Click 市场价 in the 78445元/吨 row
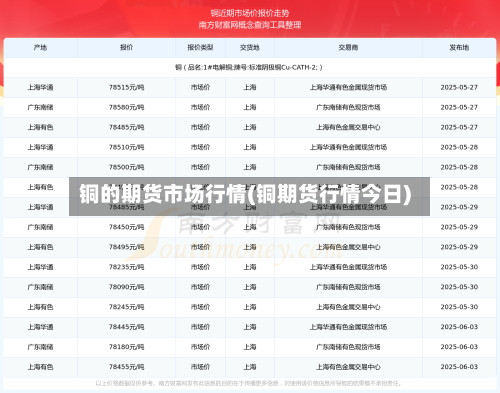This screenshot has width=500, height=393. pyautogui.click(x=200, y=327)
